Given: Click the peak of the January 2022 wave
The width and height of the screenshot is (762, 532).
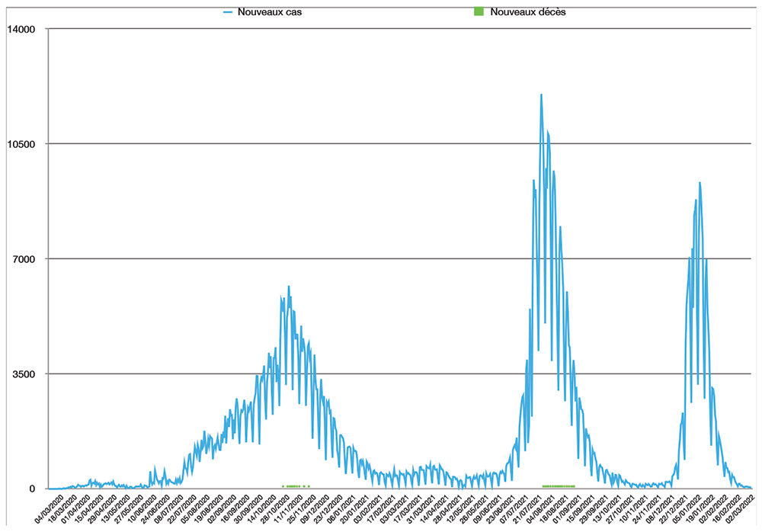Looking at the screenshot, I should tap(700, 183).
